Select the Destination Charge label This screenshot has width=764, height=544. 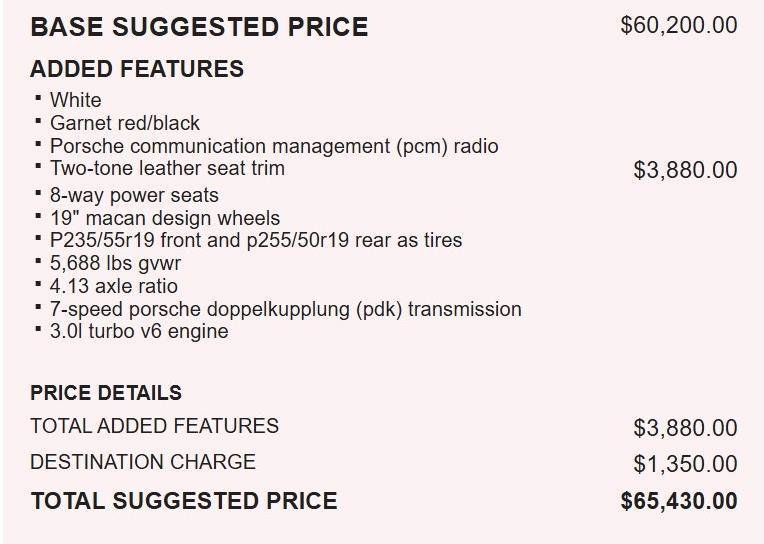pyautogui.click(x=143, y=462)
